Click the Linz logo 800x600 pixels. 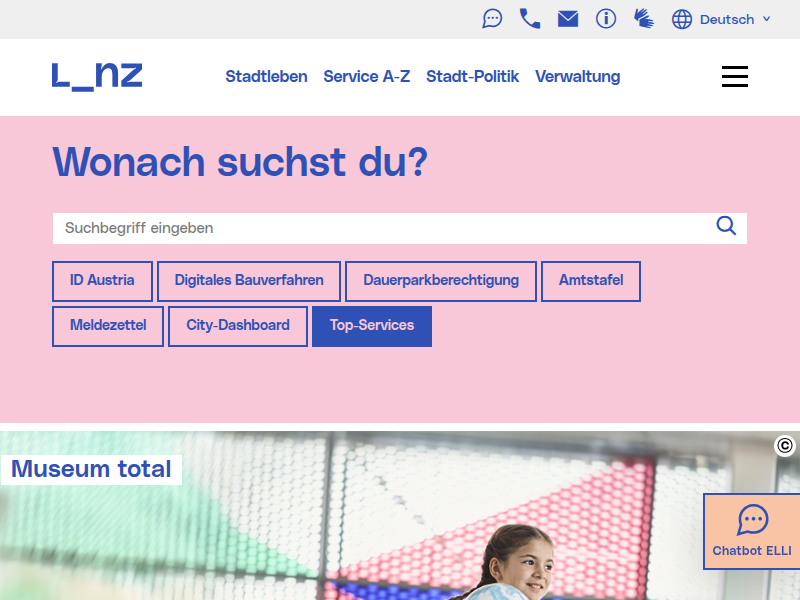click(97, 76)
